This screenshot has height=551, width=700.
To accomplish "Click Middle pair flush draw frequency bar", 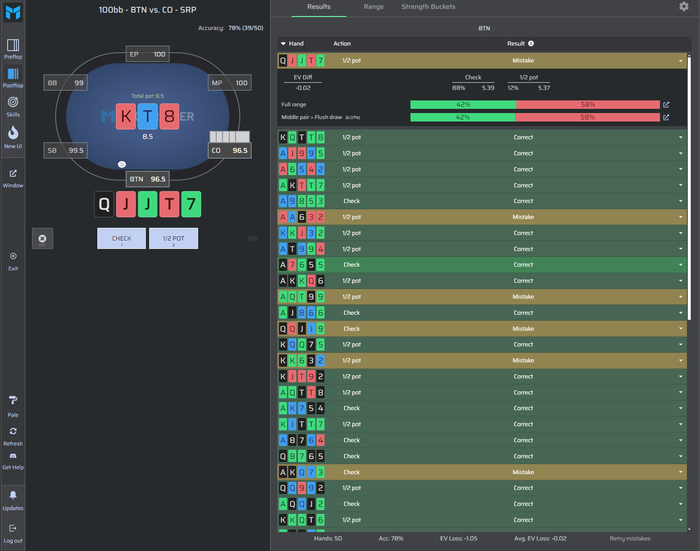I will click(535, 117).
